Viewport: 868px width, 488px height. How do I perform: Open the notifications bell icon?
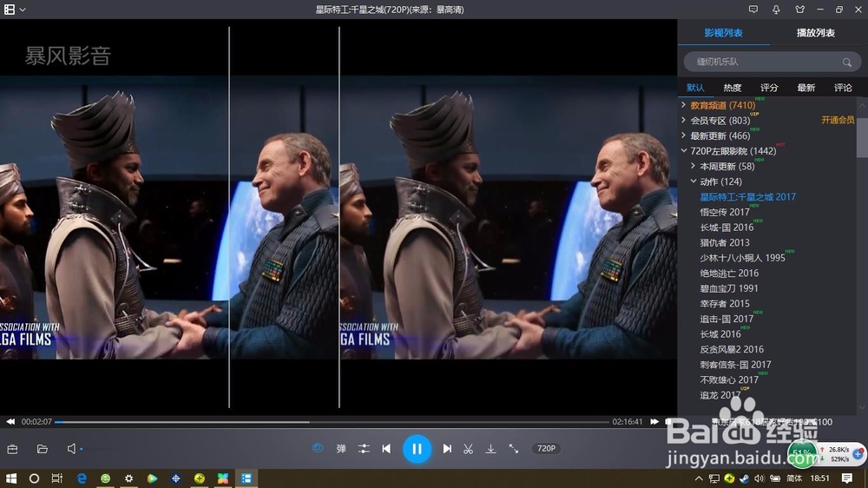coord(776,10)
